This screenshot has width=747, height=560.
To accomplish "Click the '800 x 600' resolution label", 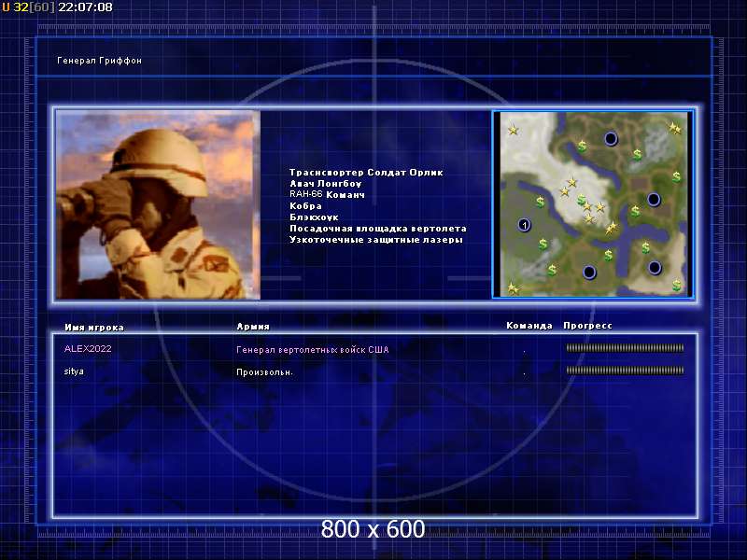I will (x=373, y=529).
